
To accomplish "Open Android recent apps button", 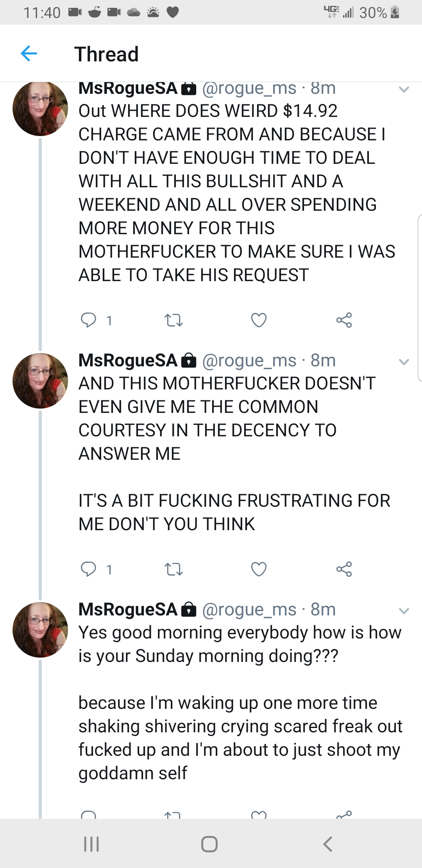I will click(92, 844).
